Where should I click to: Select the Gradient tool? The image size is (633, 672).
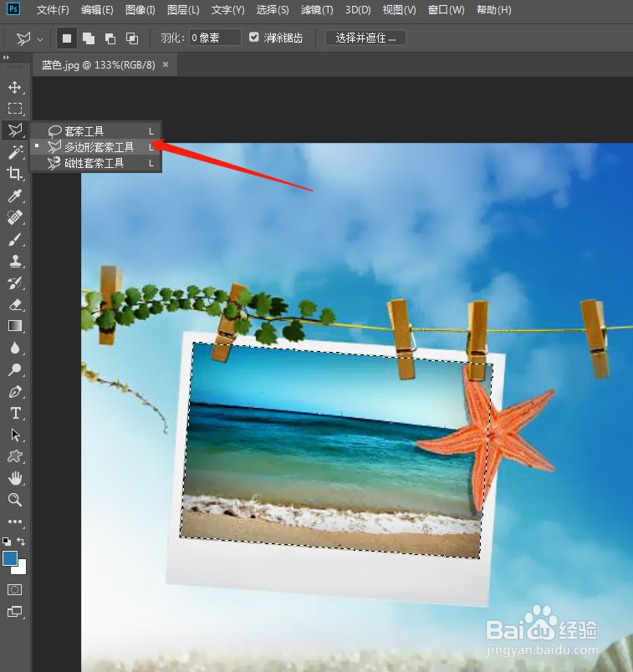tap(15, 326)
